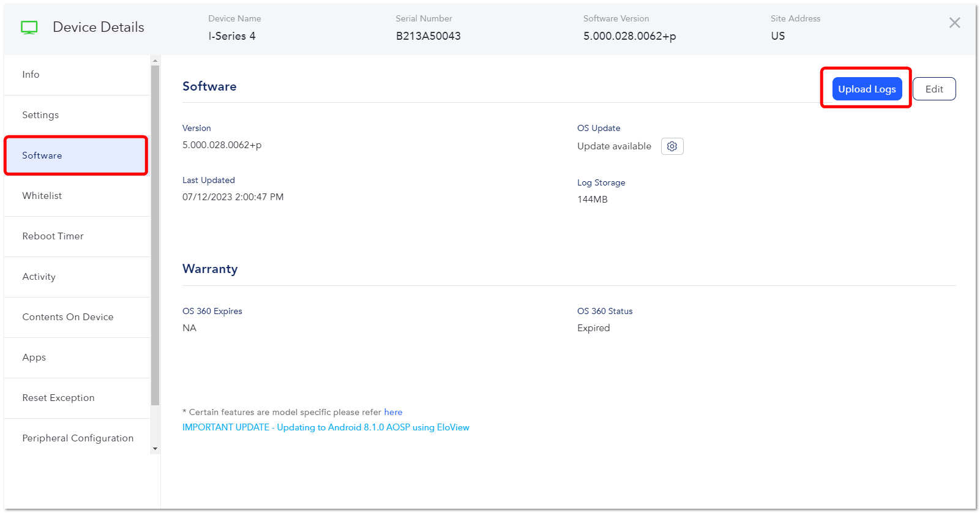Go to the Reboot Timer tab
Viewport: 980px width, 513px height.
click(77, 236)
